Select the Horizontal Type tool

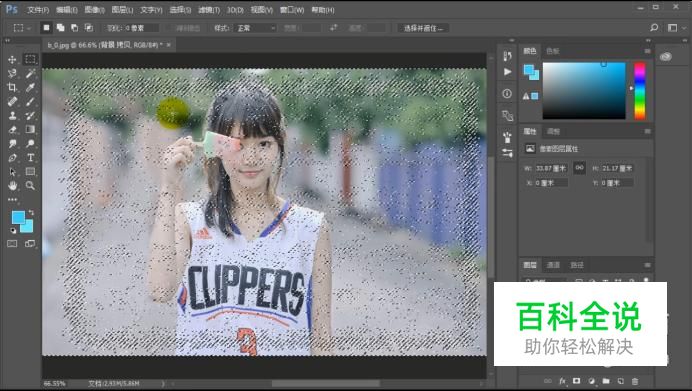[x=30, y=158]
